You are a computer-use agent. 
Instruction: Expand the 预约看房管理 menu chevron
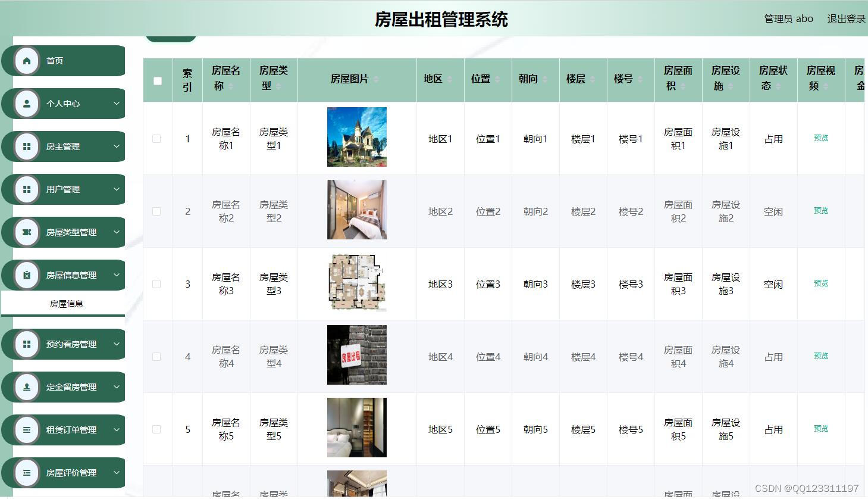[x=117, y=344]
